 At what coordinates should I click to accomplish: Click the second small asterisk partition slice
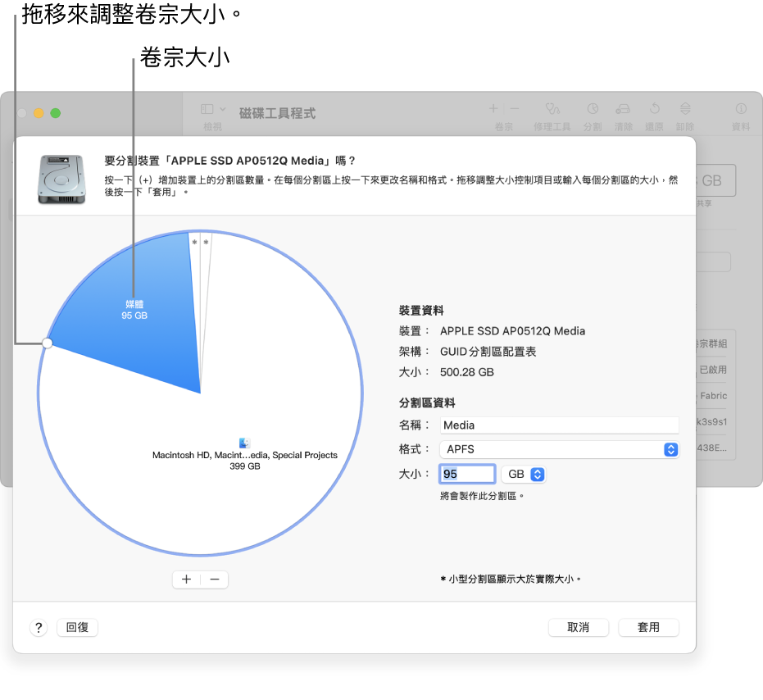click(207, 243)
